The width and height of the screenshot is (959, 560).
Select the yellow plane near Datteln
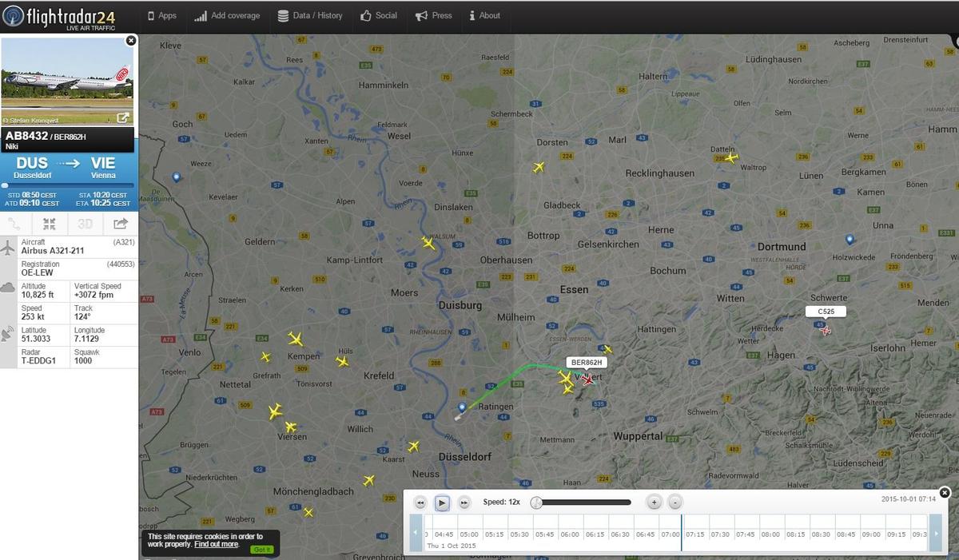point(730,157)
